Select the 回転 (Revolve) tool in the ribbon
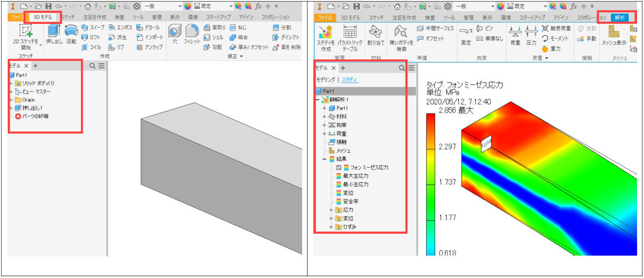The image size is (644, 278). point(71,33)
